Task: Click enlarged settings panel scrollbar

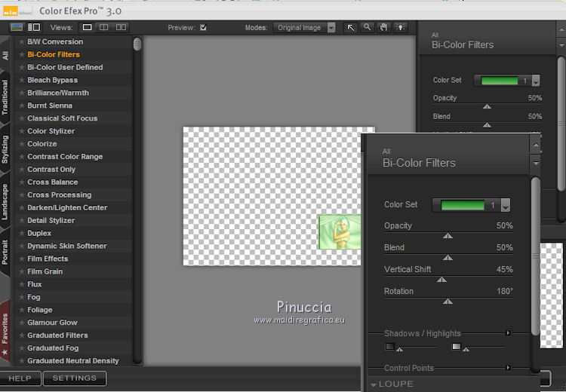Action: (x=536, y=256)
